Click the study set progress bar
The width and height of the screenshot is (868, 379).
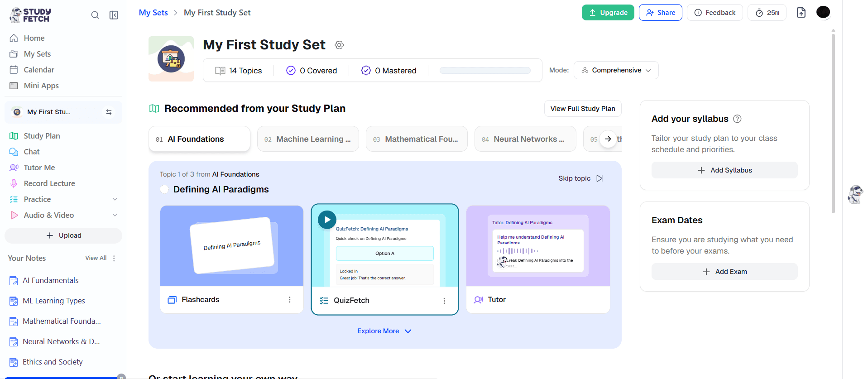(x=485, y=70)
